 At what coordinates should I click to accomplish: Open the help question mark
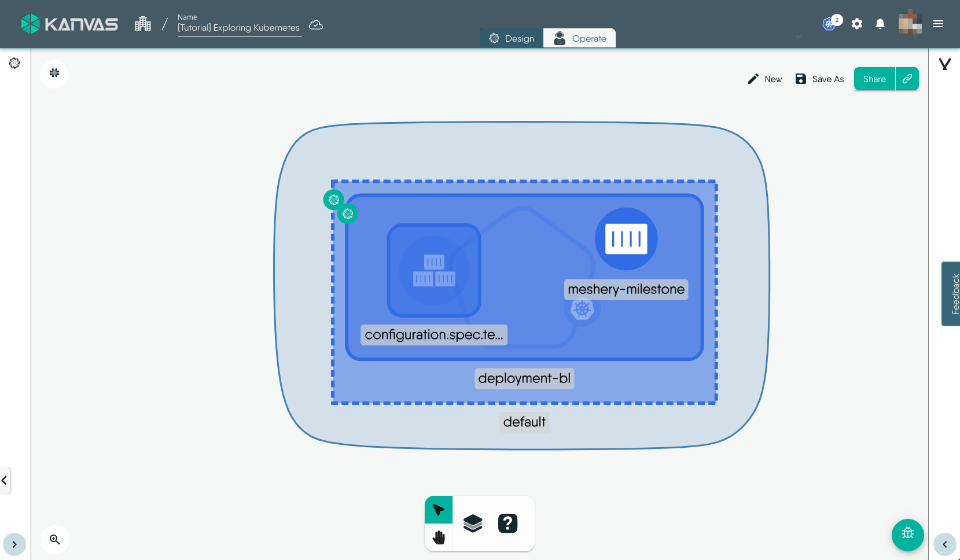coord(507,524)
